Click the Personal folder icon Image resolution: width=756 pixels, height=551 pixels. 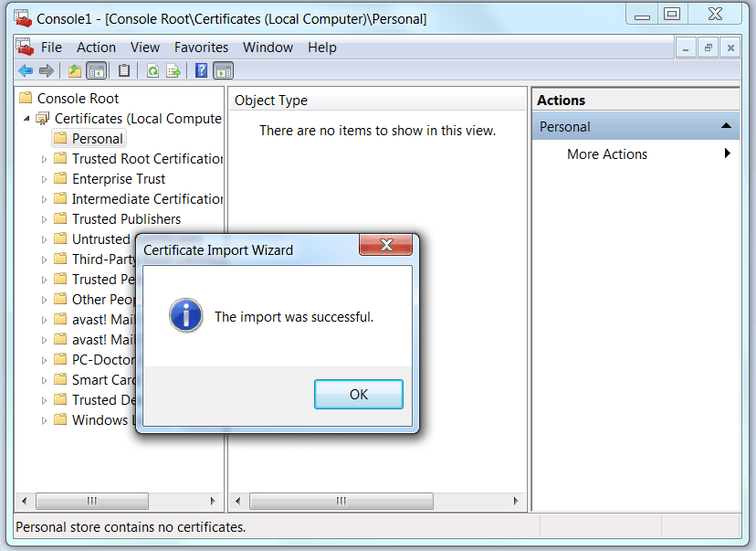[x=60, y=138]
